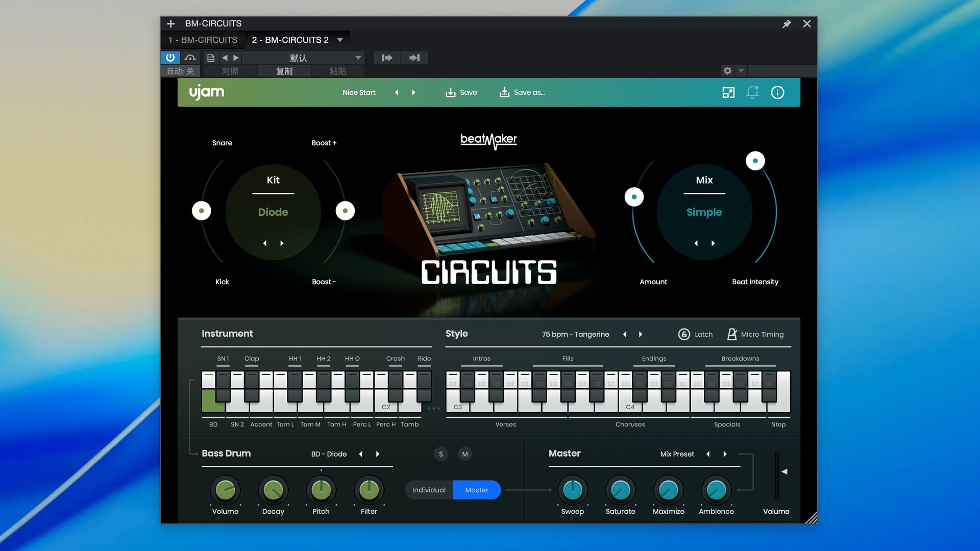Click the first arrow-to-bar routing icon
980x551 pixels.
(x=387, y=58)
